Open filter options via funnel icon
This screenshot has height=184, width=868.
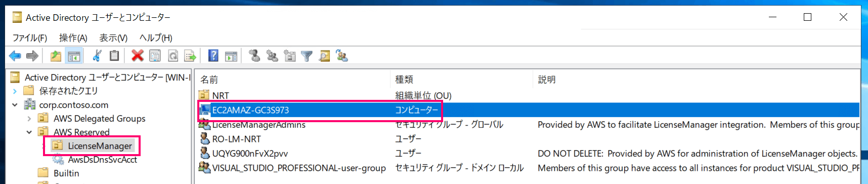point(307,56)
